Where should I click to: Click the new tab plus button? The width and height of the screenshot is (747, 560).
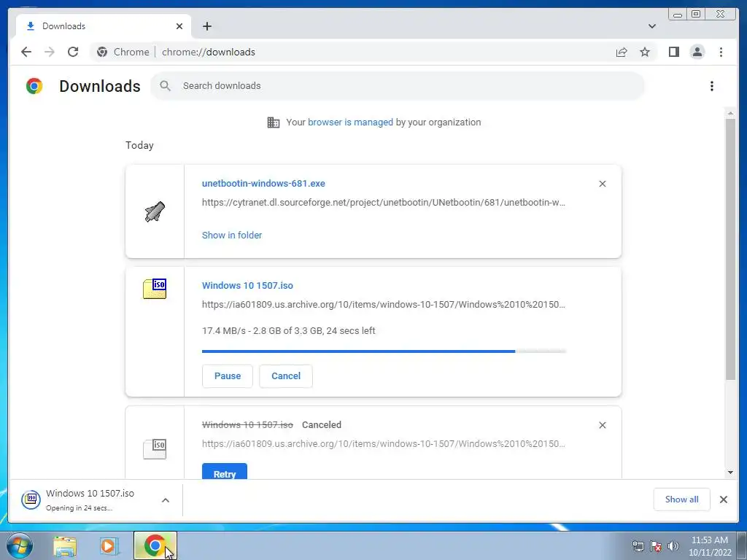[206, 26]
